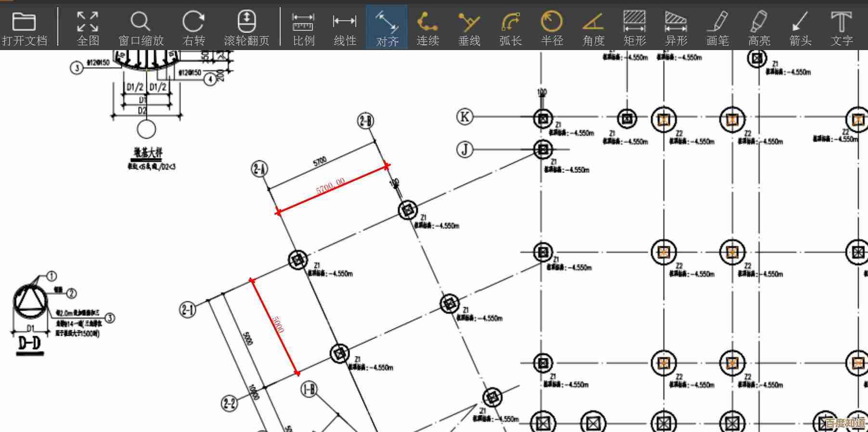The width and height of the screenshot is (868, 432).
Task: Open a document with 打开文档 folder icon
Action: pyautogui.click(x=24, y=27)
